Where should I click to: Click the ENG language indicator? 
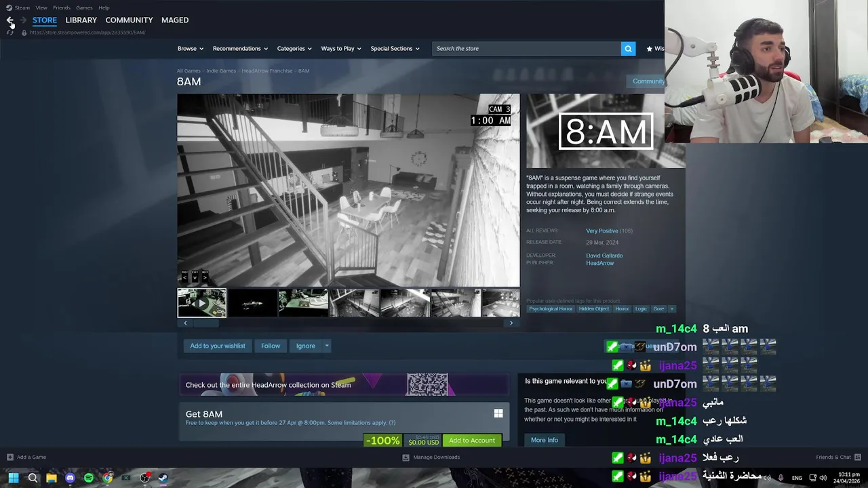797,478
